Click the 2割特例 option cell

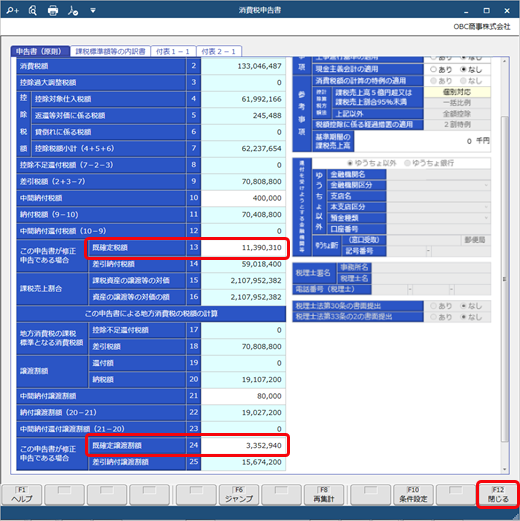[x=457, y=125]
